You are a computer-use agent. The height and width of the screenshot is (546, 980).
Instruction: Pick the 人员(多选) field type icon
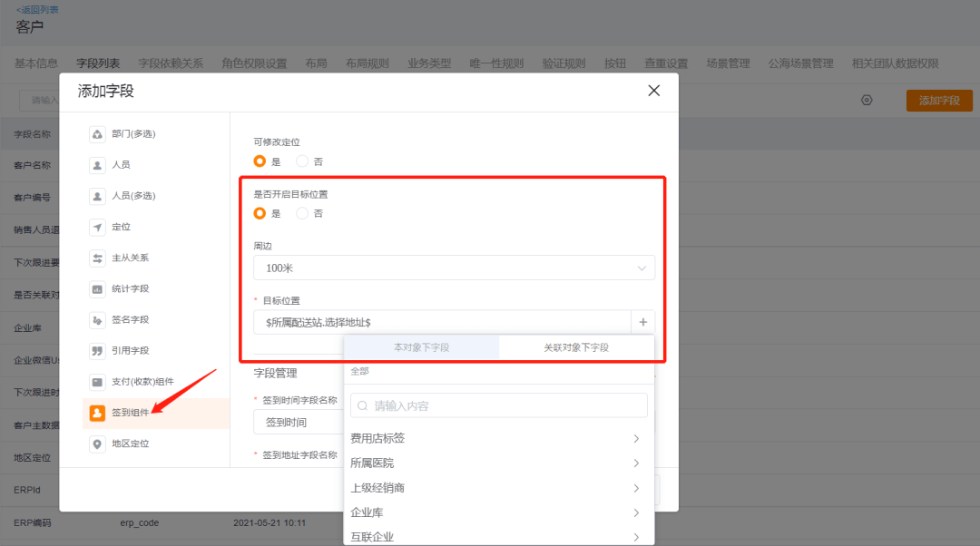(97, 196)
